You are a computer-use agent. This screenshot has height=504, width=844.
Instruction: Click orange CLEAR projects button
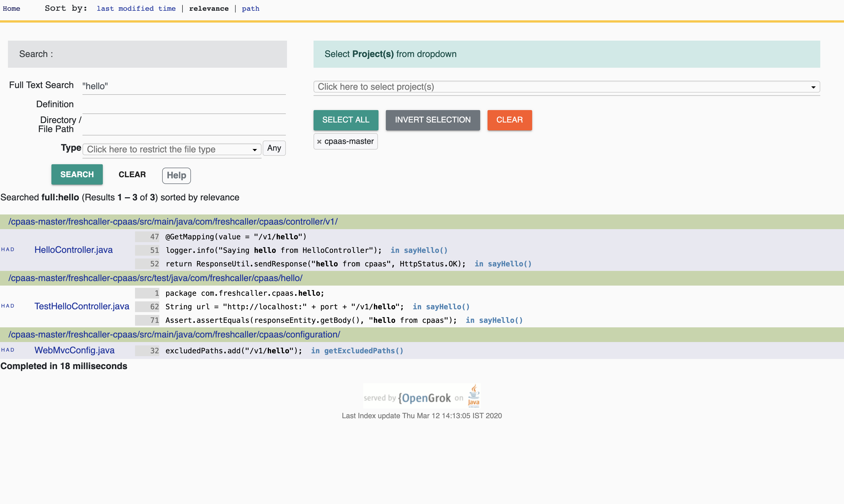[509, 120]
